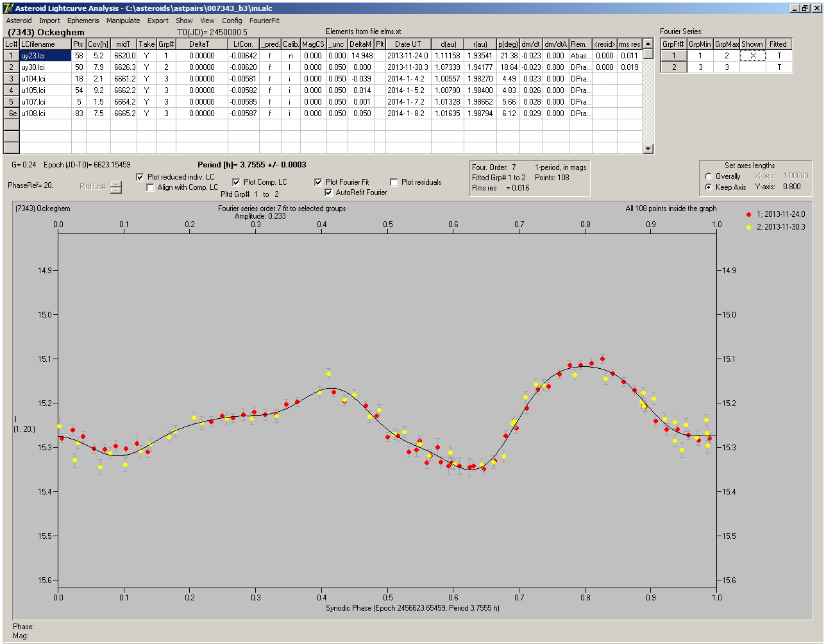The height and width of the screenshot is (644, 826).
Task: Toggle Plot Comp. LC checkbox
Action: click(236, 182)
